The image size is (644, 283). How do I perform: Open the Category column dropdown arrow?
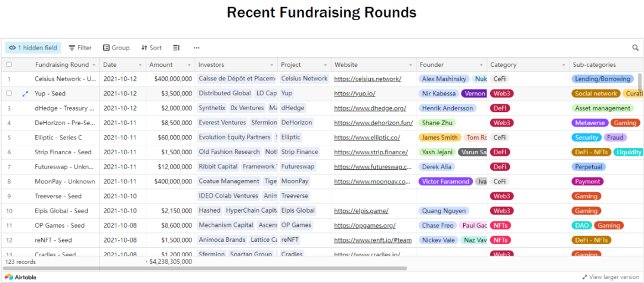tap(564, 65)
